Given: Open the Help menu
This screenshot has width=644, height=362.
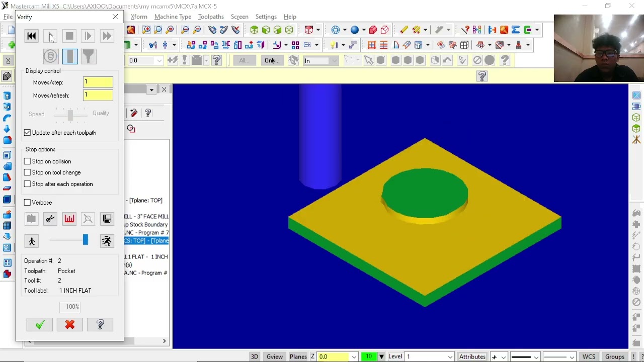Looking at the screenshot, I should coord(290,17).
